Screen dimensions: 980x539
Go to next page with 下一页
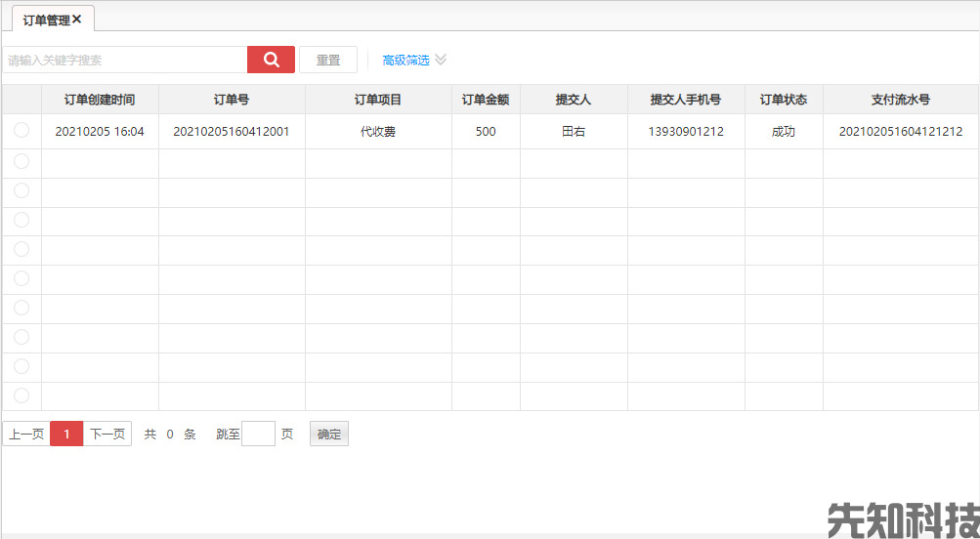107,435
